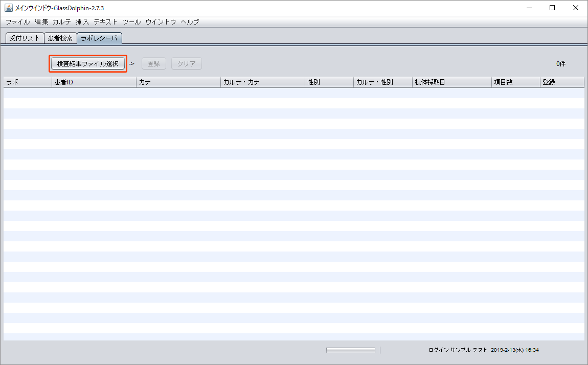Screen dimensions: 588x365
Task: Open the 挿入 menu
Action: tap(82, 22)
